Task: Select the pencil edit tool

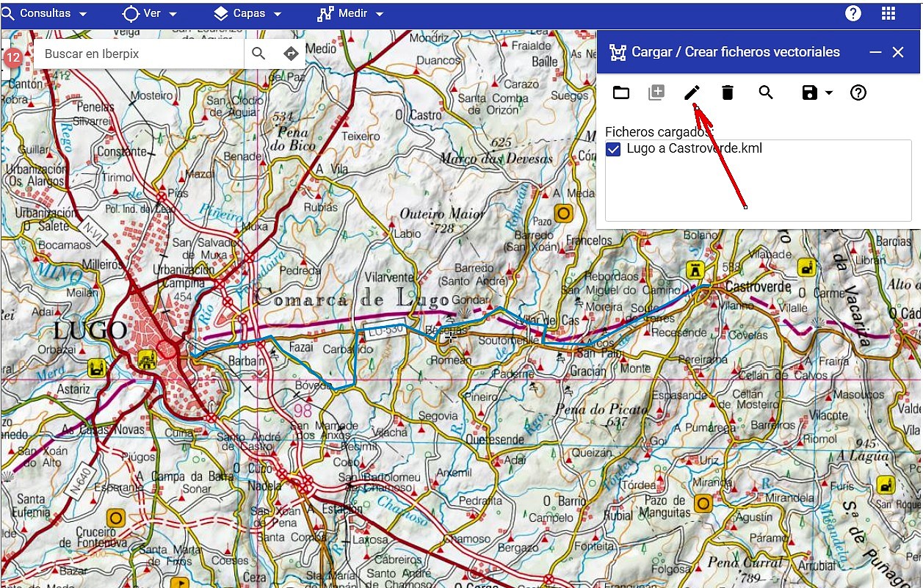Action: click(x=692, y=92)
